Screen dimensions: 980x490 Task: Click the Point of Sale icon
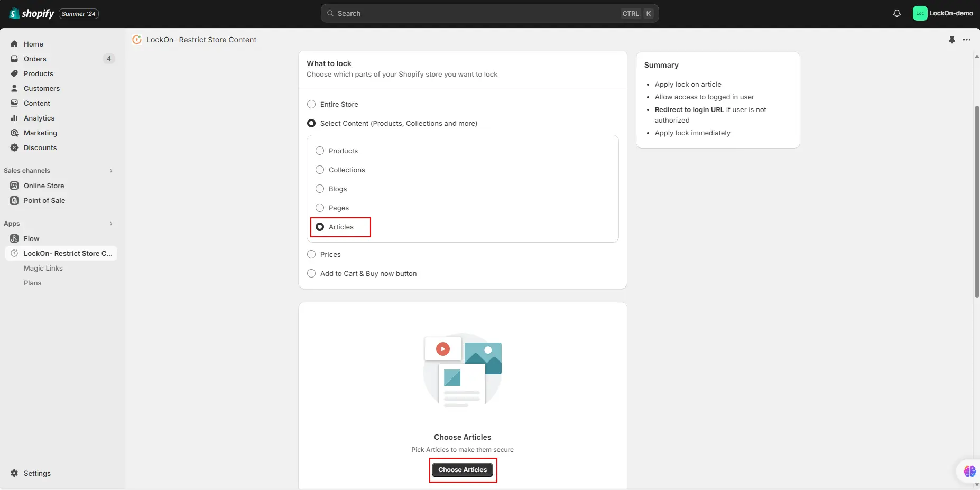(x=14, y=200)
